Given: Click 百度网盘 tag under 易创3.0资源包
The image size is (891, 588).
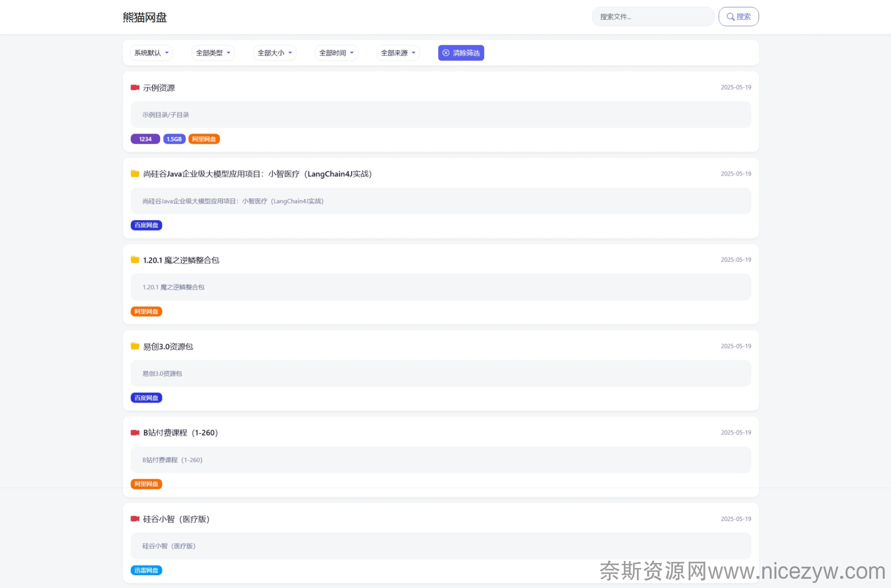Looking at the screenshot, I should tap(146, 398).
